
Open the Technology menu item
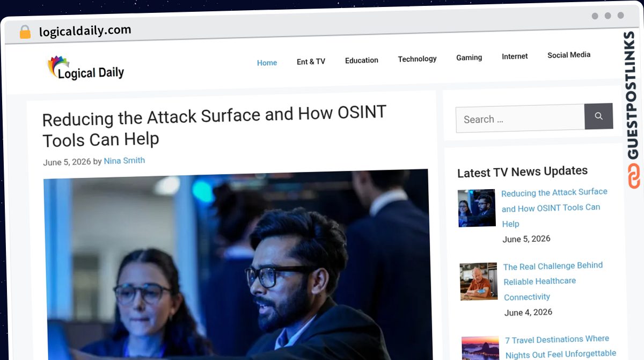click(417, 59)
